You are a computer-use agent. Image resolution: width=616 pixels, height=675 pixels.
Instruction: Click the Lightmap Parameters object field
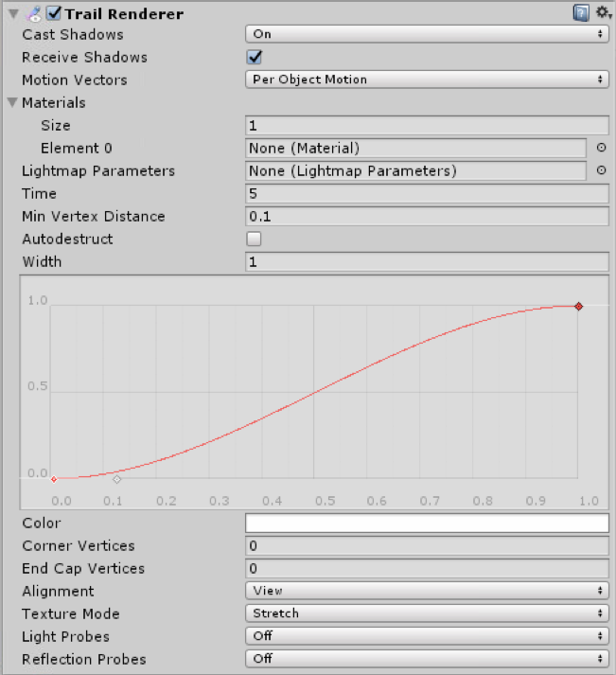415,171
